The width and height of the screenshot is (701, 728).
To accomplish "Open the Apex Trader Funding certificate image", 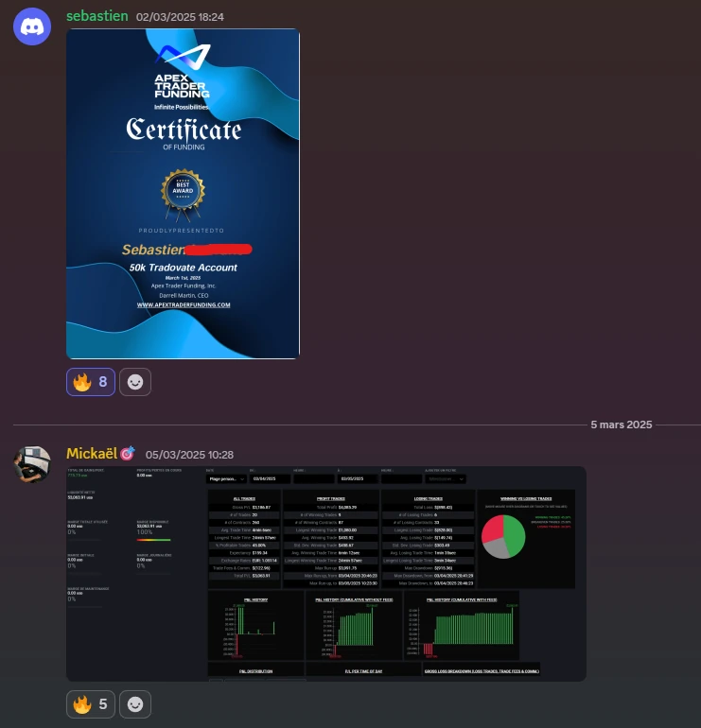I will [183, 194].
